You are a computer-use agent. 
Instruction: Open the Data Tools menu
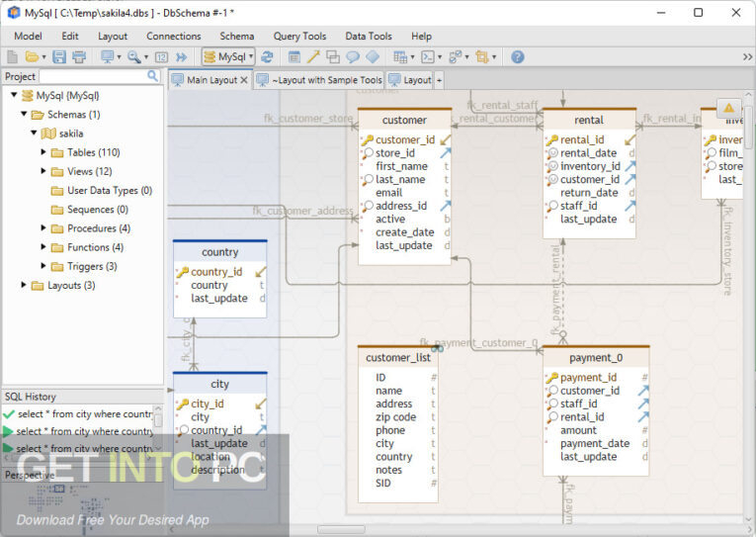(369, 37)
